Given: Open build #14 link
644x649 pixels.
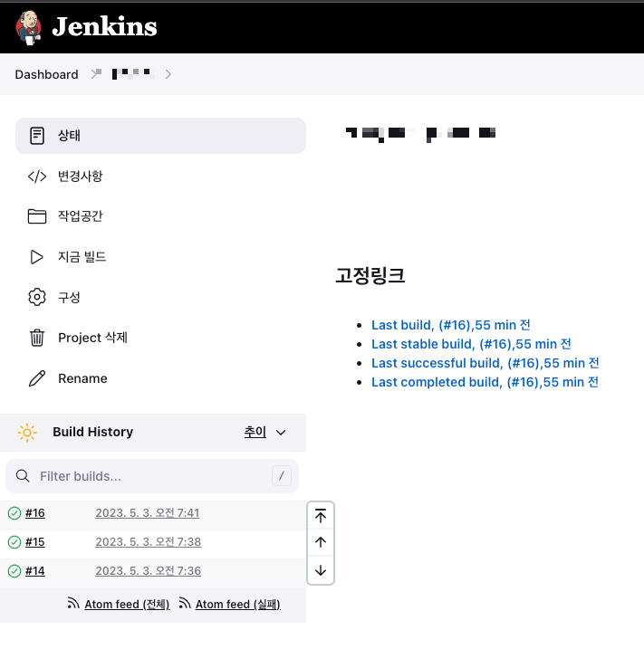Looking at the screenshot, I should (35, 571).
